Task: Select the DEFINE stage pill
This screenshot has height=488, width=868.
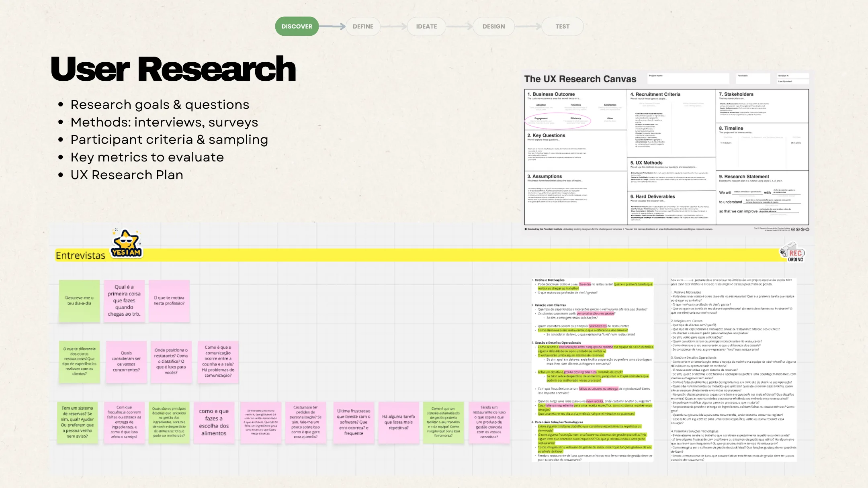Action: [363, 27]
